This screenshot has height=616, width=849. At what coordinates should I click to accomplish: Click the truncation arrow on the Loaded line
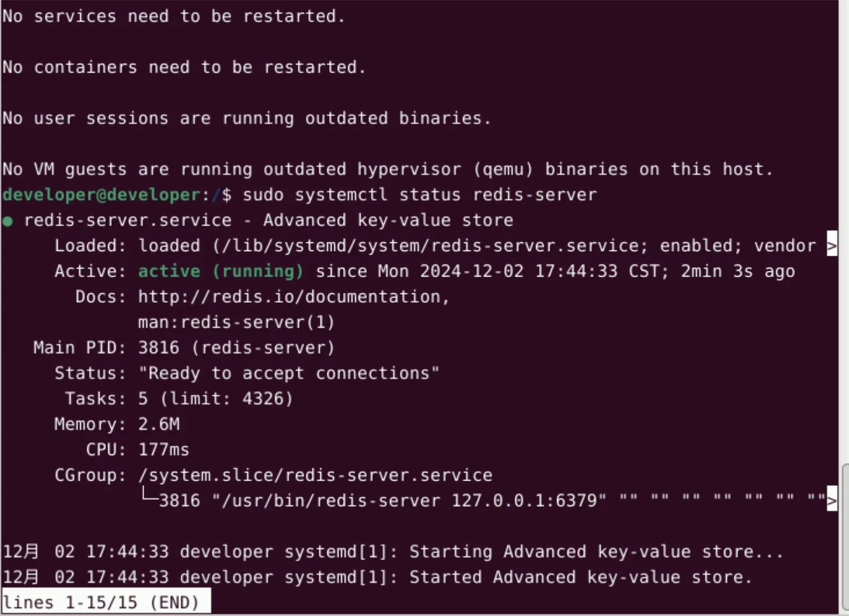coord(832,246)
